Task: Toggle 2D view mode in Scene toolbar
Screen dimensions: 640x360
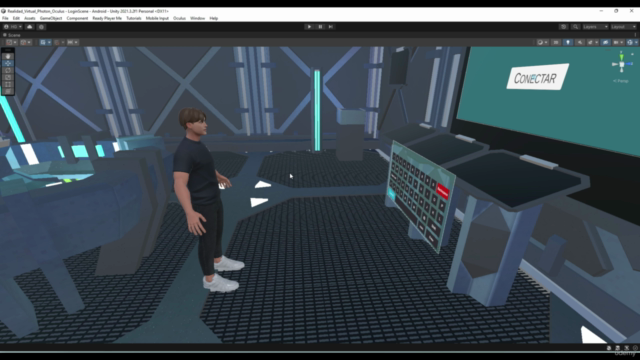Action: (x=556, y=42)
